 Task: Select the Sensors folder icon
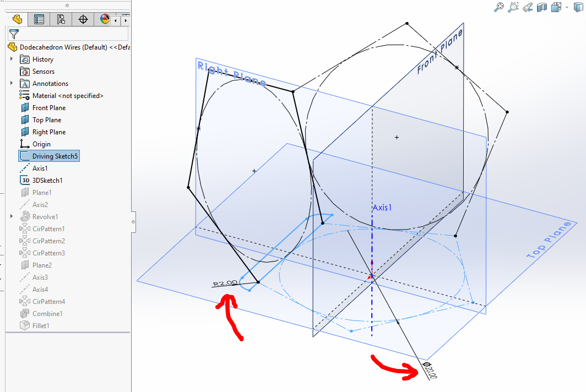(25, 72)
